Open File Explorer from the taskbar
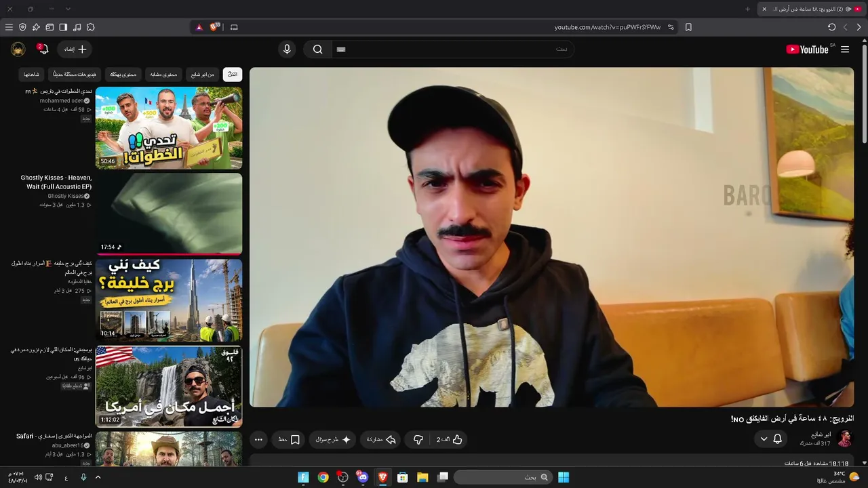The height and width of the screenshot is (488, 868). coord(422,477)
